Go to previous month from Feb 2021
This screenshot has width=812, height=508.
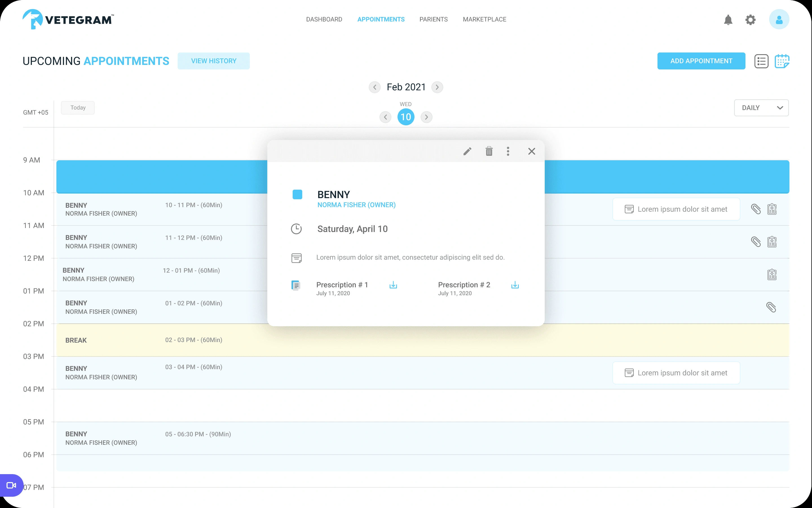coord(374,87)
